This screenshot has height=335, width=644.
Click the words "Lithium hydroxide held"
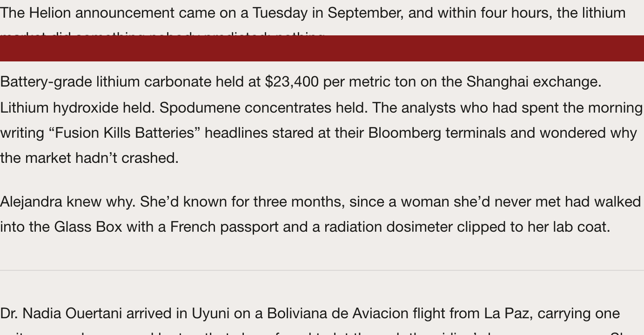[x=77, y=108]
